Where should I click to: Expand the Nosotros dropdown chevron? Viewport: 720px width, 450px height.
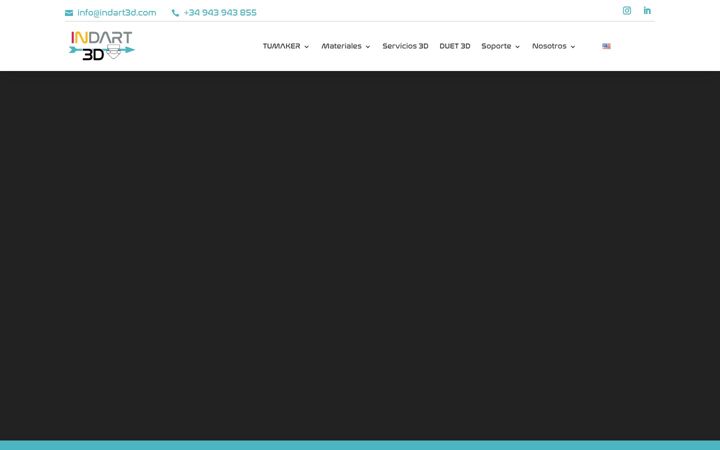coord(573,47)
